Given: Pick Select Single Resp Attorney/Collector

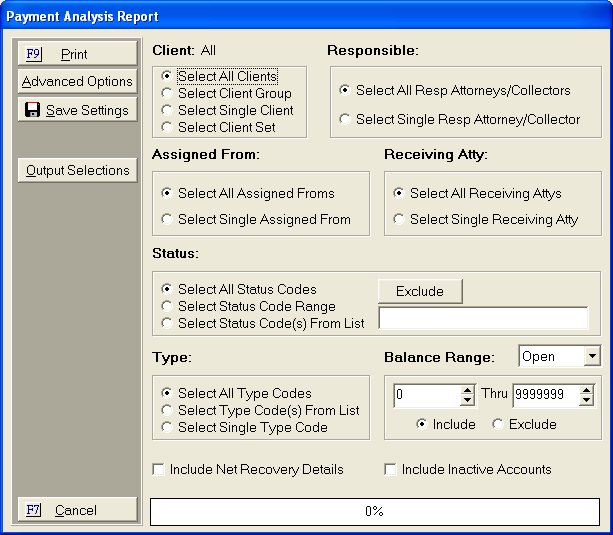Looking at the screenshot, I should [346, 120].
